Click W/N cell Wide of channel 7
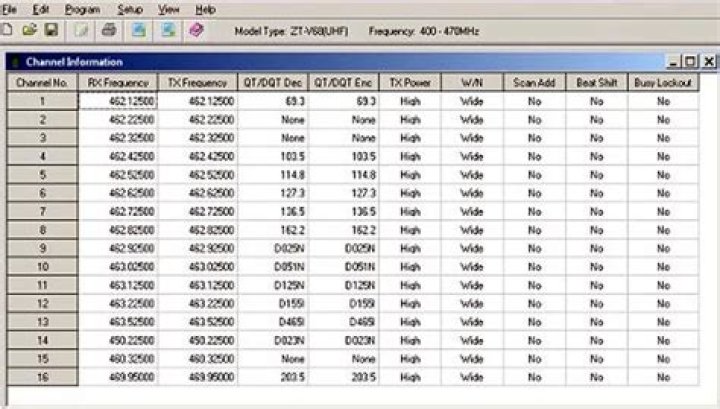 pos(472,211)
